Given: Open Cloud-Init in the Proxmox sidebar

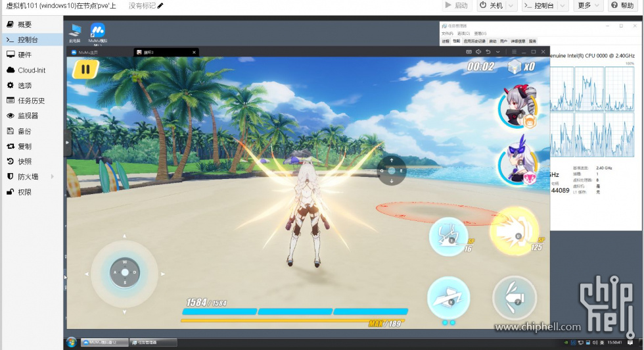Looking at the screenshot, I should [32, 70].
